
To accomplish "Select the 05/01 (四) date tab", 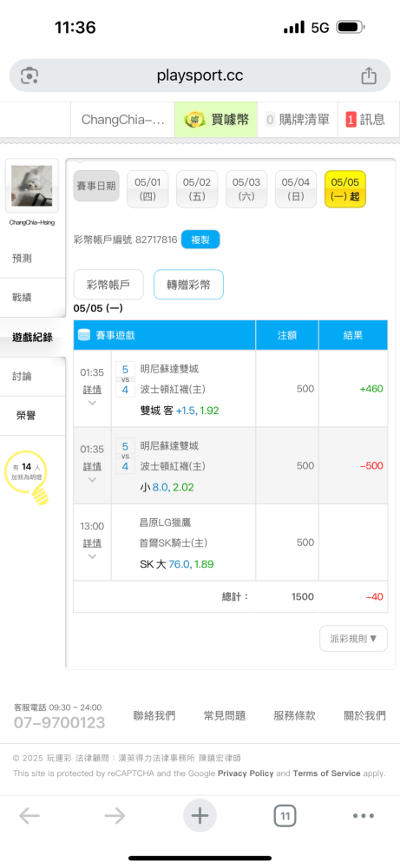I will pyautogui.click(x=148, y=188).
